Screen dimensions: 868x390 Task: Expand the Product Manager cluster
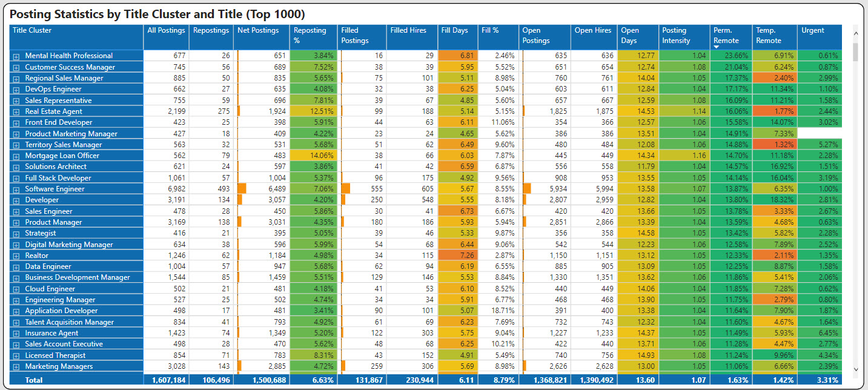[x=16, y=223]
